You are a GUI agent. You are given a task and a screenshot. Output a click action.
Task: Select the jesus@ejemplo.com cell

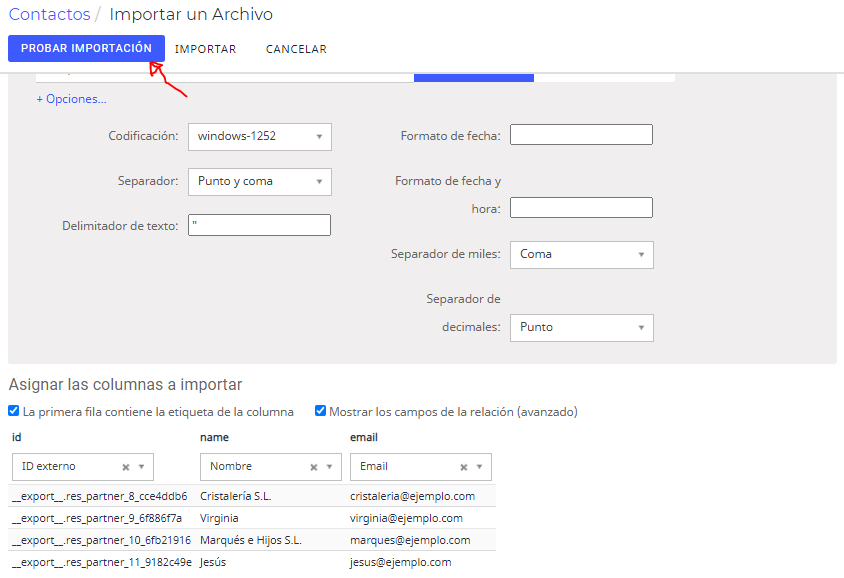[400, 562]
